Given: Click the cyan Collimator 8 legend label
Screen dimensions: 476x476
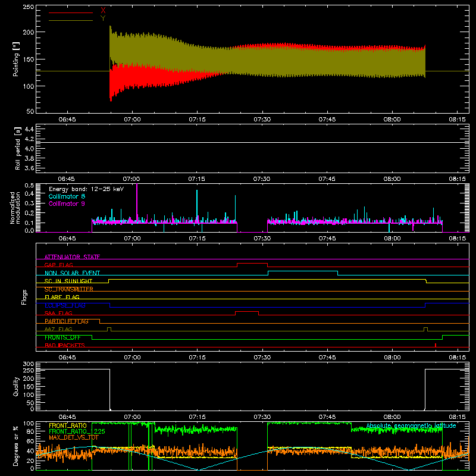Looking at the screenshot, I should pyautogui.click(x=67, y=196).
